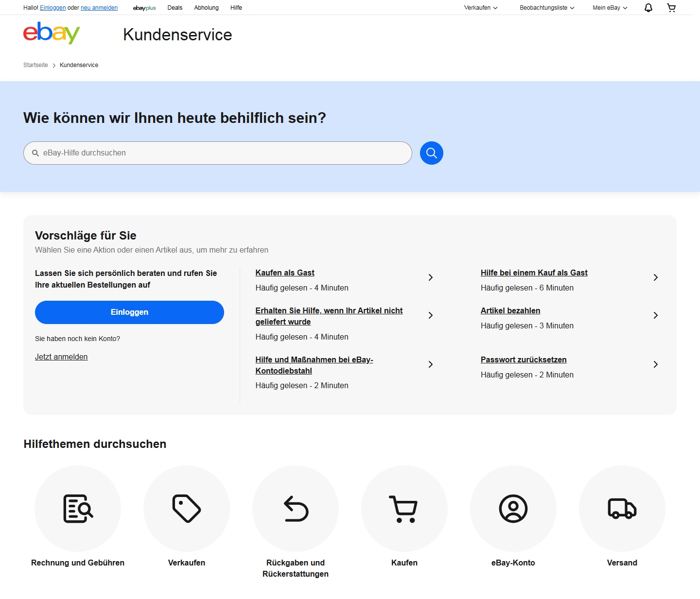Viewport: 700px width, 599px height.
Task: Expand the Beobachtungsliste dropdown
Action: point(547,8)
